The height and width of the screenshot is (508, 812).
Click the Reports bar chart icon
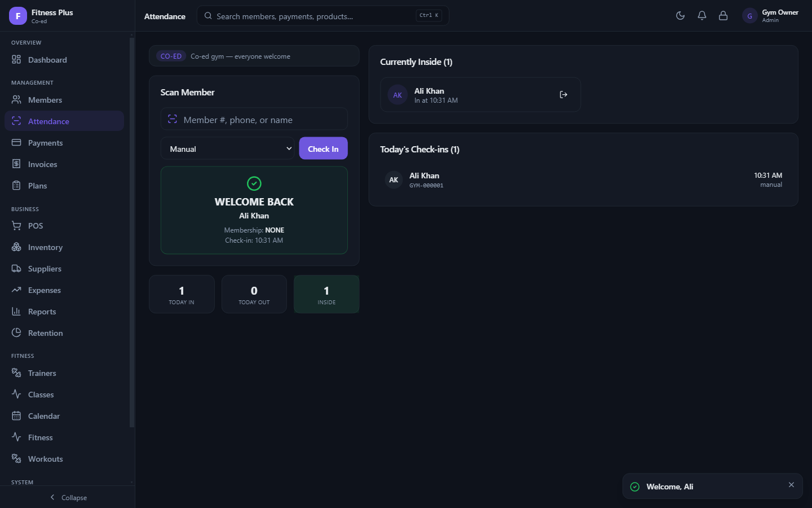pyautogui.click(x=16, y=312)
